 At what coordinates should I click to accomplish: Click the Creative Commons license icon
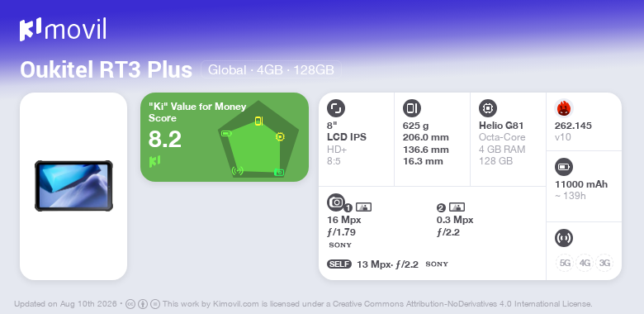130,304
